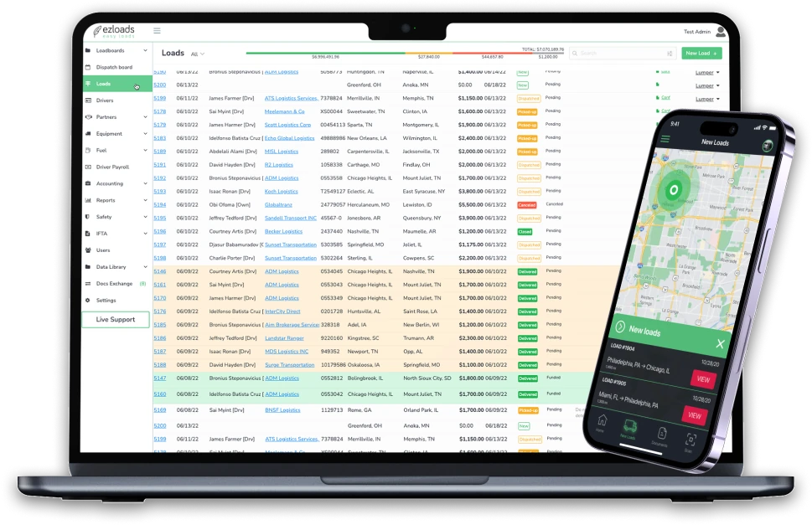Click the Reports bar chart icon

pos(88,200)
